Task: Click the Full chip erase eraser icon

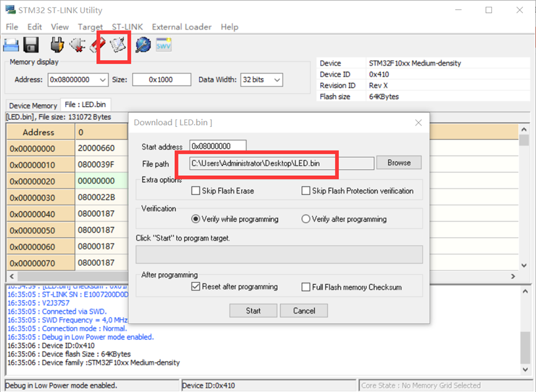Action: coord(97,45)
